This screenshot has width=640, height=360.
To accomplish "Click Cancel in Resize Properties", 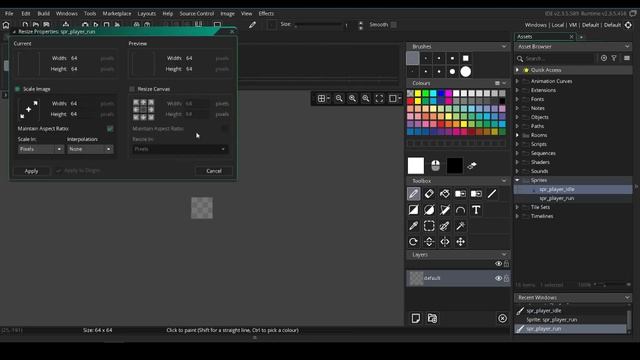I will [x=214, y=171].
